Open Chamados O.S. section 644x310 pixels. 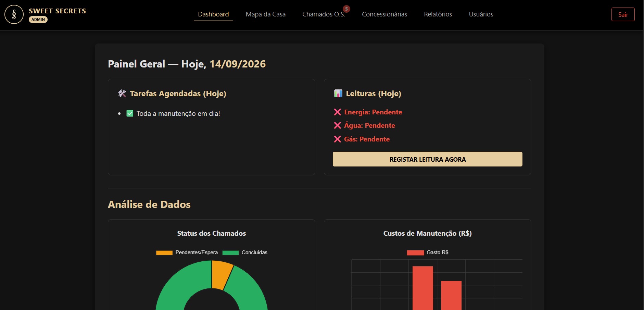click(x=324, y=14)
